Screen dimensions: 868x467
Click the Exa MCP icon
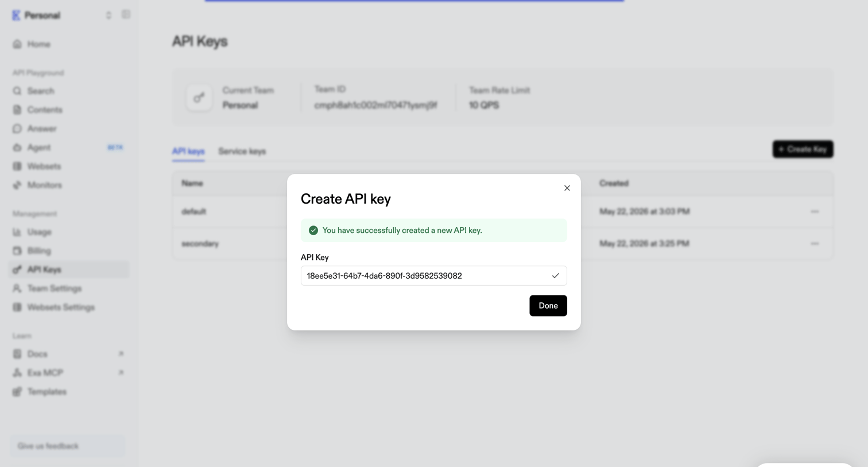[17, 373]
